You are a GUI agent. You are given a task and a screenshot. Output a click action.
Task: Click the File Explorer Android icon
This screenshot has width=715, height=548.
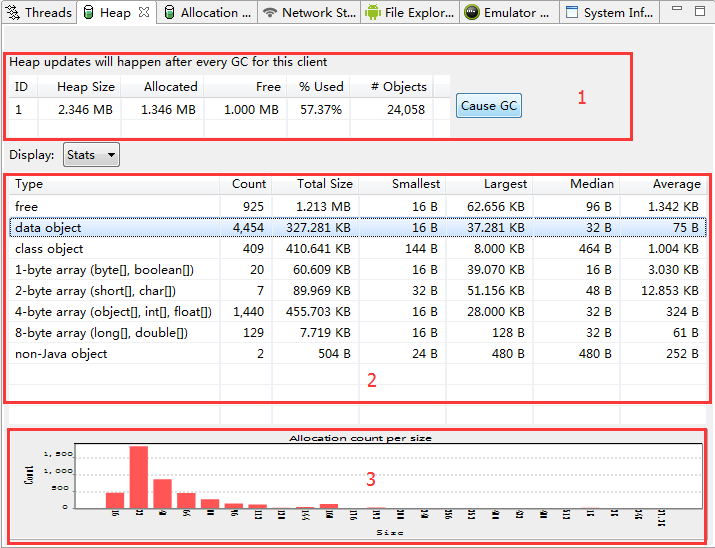pyautogui.click(x=373, y=13)
